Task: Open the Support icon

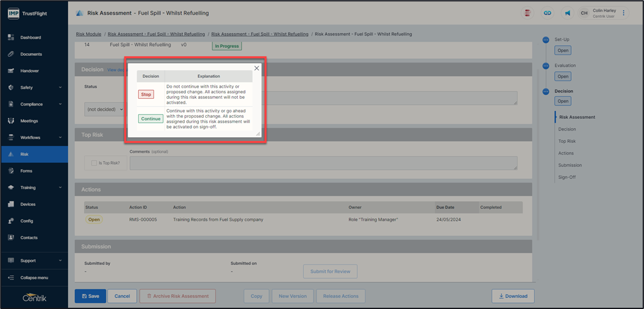Action: [11, 261]
